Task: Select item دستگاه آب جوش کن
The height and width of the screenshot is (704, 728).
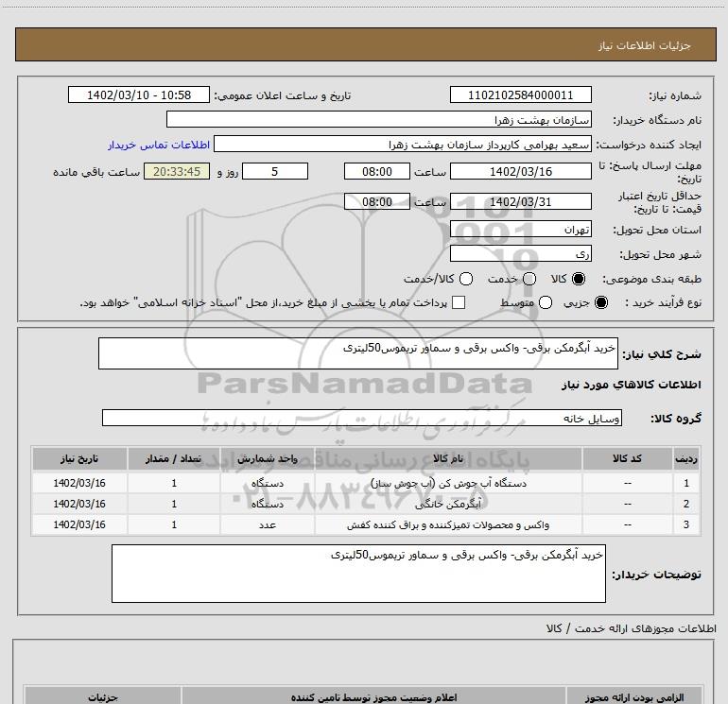Action: (x=448, y=483)
